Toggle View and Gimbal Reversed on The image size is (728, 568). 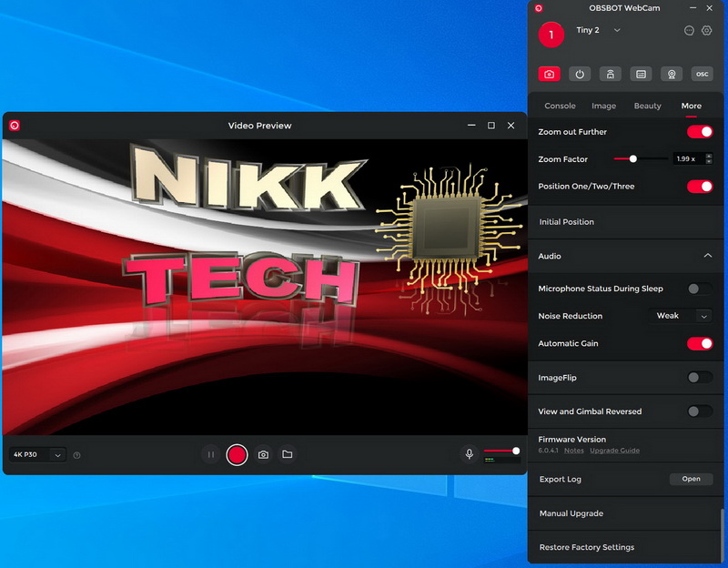click(x=700, y=411)
